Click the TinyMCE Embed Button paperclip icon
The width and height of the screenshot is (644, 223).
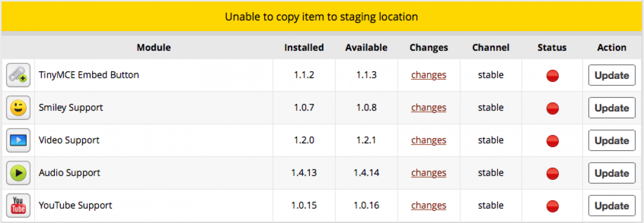point(18,75)
